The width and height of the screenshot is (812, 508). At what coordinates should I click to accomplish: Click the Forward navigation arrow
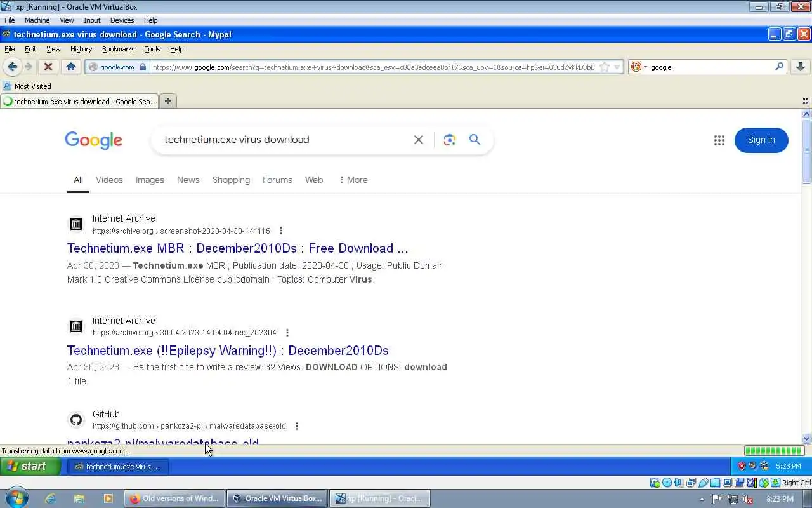point(29,67)
